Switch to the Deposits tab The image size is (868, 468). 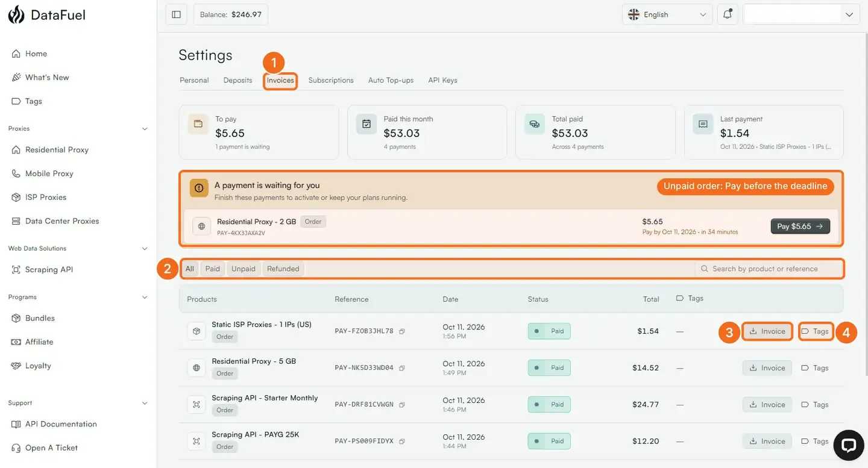coord(237,80)
